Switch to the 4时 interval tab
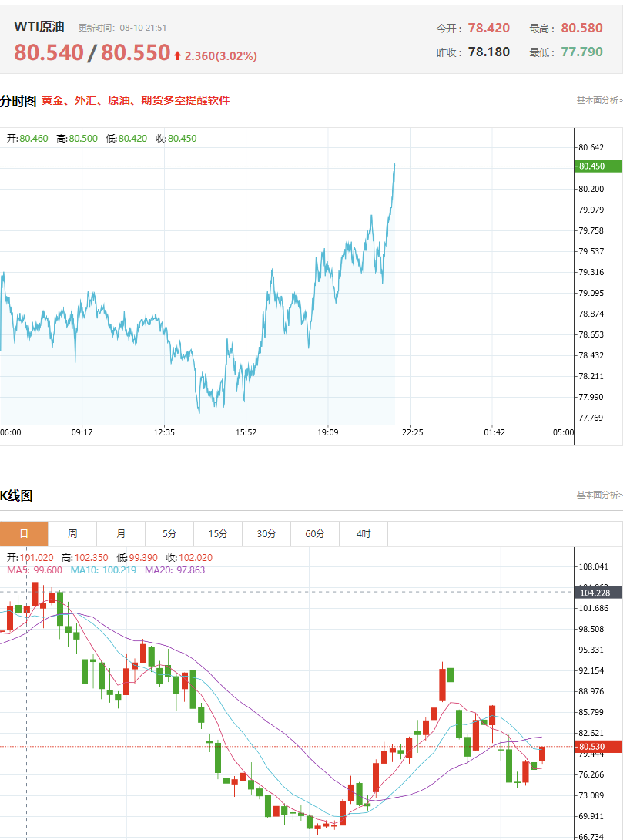This screenshot has height=840, width=630. (x=364, y=533)
